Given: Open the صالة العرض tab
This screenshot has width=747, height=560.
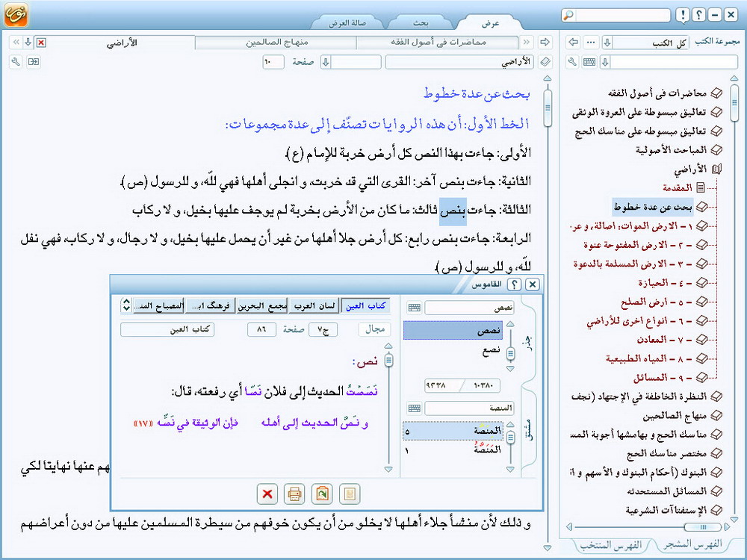Looking at the screenshot, I should pos(347,23).
